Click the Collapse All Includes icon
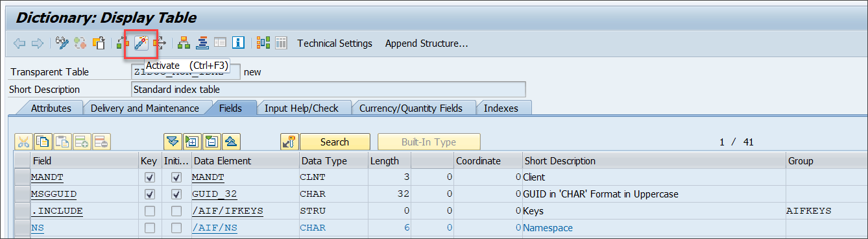This screenshot has width=868, height=239. pos(232,142)
